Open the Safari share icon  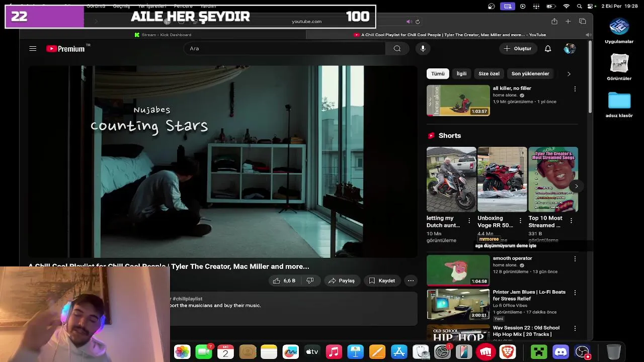554,22
